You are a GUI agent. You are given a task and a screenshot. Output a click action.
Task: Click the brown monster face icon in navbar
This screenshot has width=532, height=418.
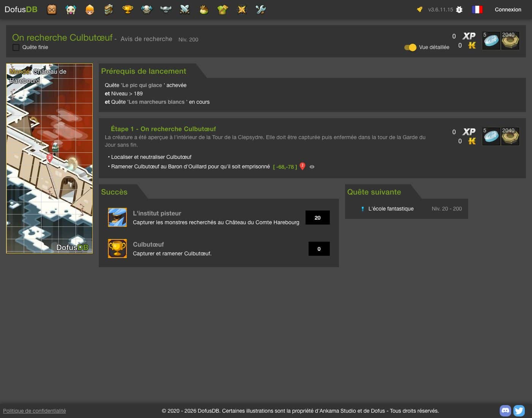(x=52, y=9)
